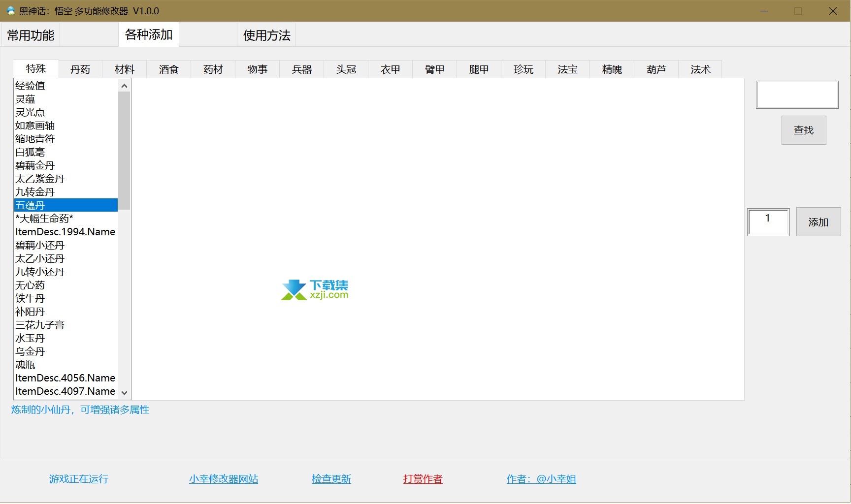Screen dimensions: 851x504
Task: Select 铁牛丹 in the item list
Action: pos(66,298)
